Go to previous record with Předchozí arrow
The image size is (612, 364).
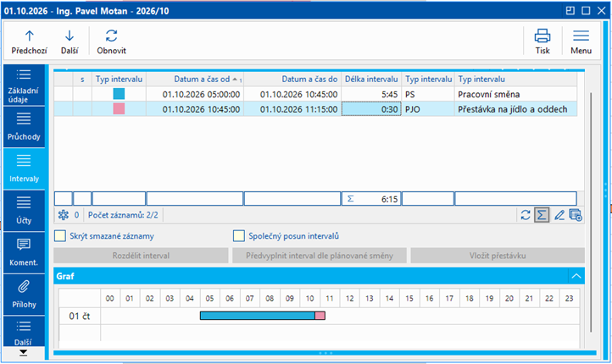(x=30, y=41)
